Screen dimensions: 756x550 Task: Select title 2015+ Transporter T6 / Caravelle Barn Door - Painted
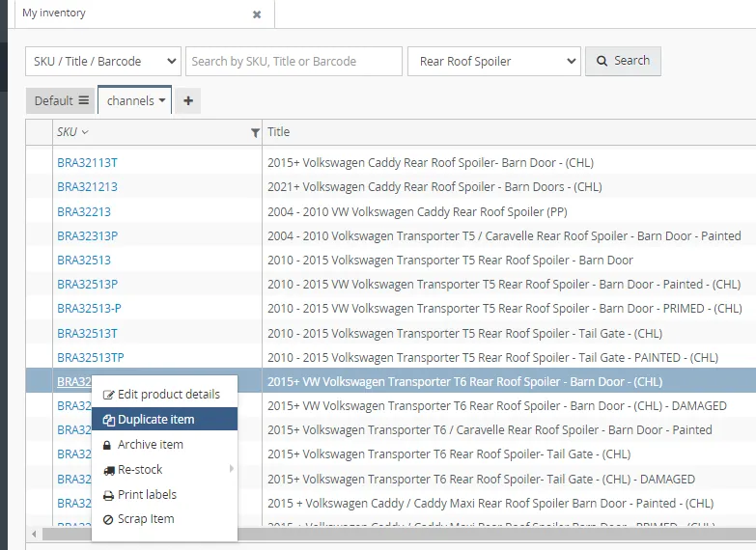tap(490, 430)
